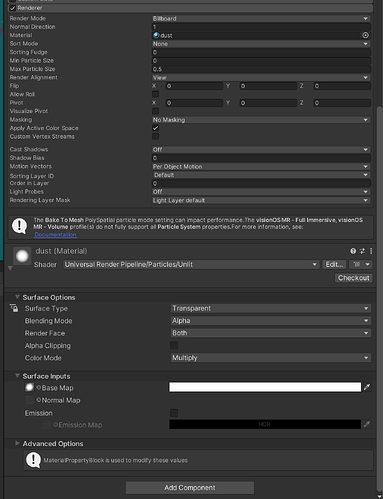Expand the Advanced Options section
383x499 pixels.
pos(17,443)
